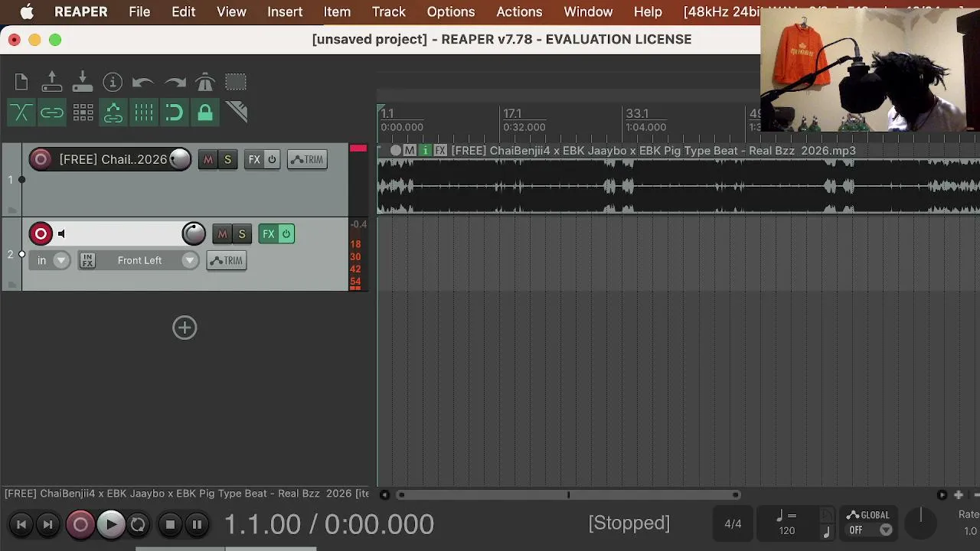Image resolution: width=980 pixels, height=551 pixels.
Task: Click the diagonal blade icon in the toolbar
Action: [236, 112]
